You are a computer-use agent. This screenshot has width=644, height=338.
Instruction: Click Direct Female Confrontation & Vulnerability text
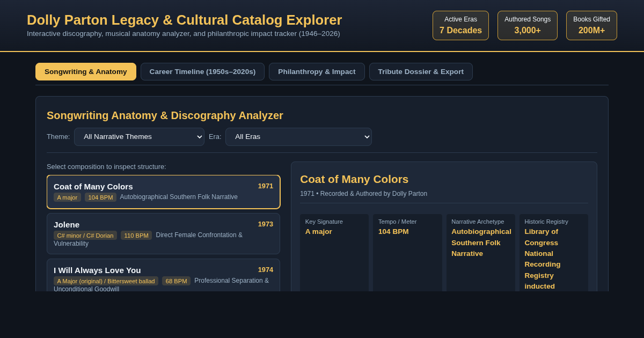pos(148,239)
